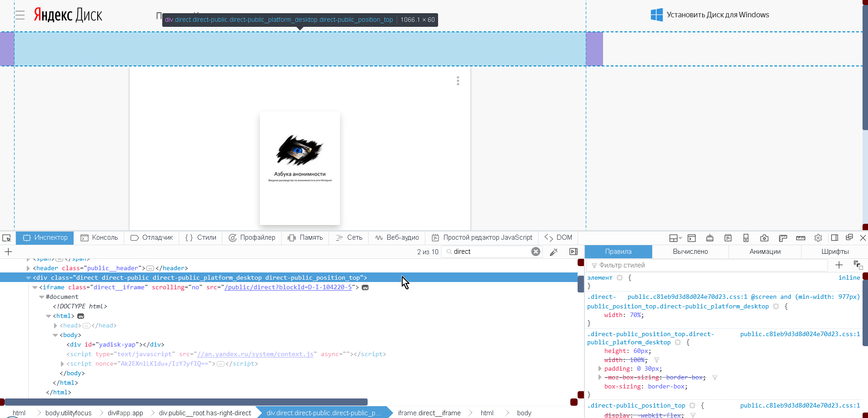Clear the direct search query with the X
Image resolution: width=868 pixels, height=418 pixels.
[x=537, y=252]
